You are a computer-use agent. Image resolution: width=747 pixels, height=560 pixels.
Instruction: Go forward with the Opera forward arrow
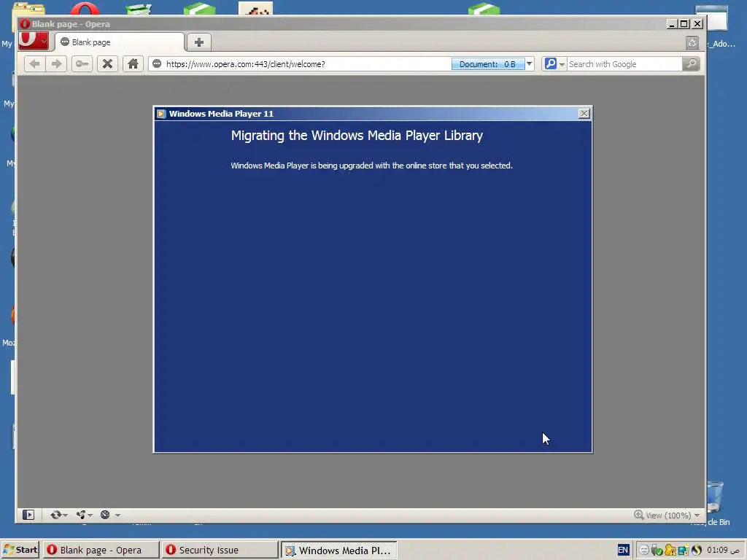[56, 64]
